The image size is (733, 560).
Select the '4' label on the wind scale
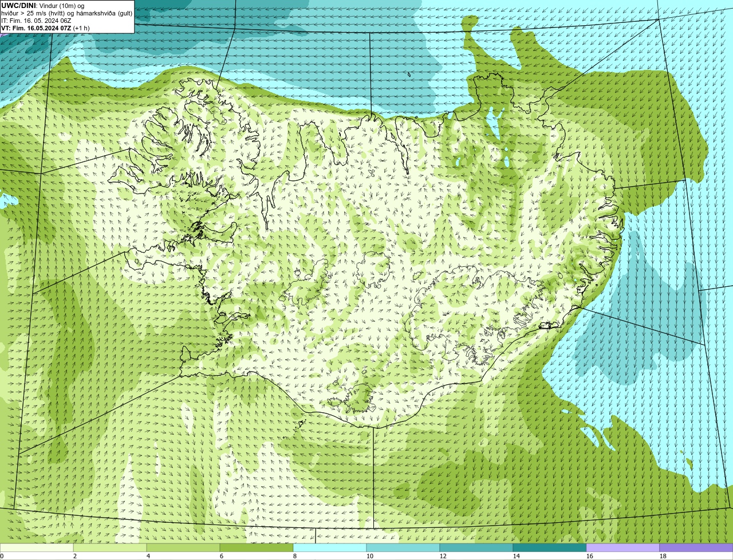pyautogui.click(x=148, y=556)
